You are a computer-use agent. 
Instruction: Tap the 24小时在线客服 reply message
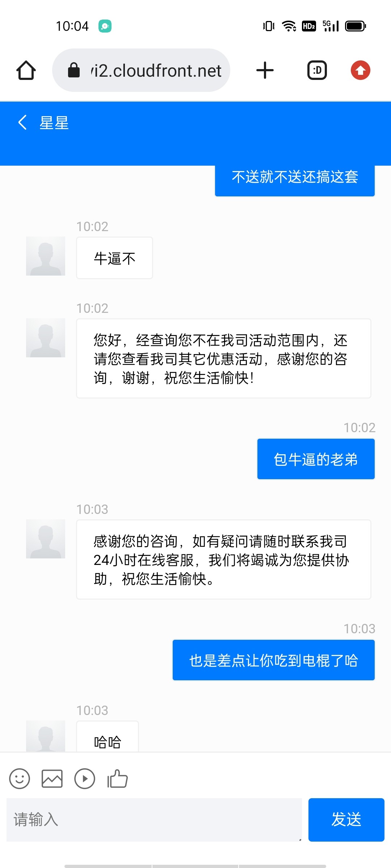tap(223, 559)
